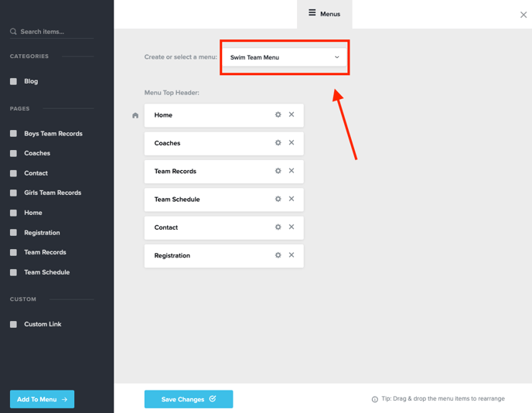Open the Swim Team Menu dropdown
Image resolution: width=532 pixels, height=413 pixels.
(285, 57)
